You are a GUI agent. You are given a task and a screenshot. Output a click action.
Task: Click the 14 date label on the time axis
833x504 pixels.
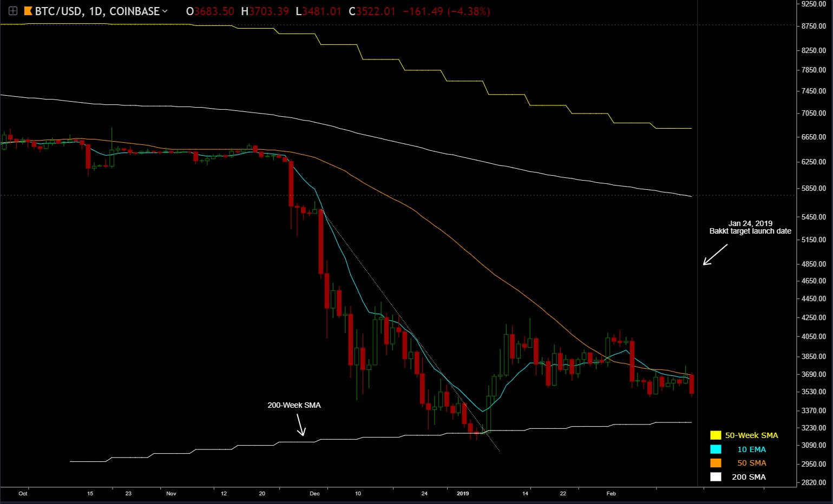(525, 493)
